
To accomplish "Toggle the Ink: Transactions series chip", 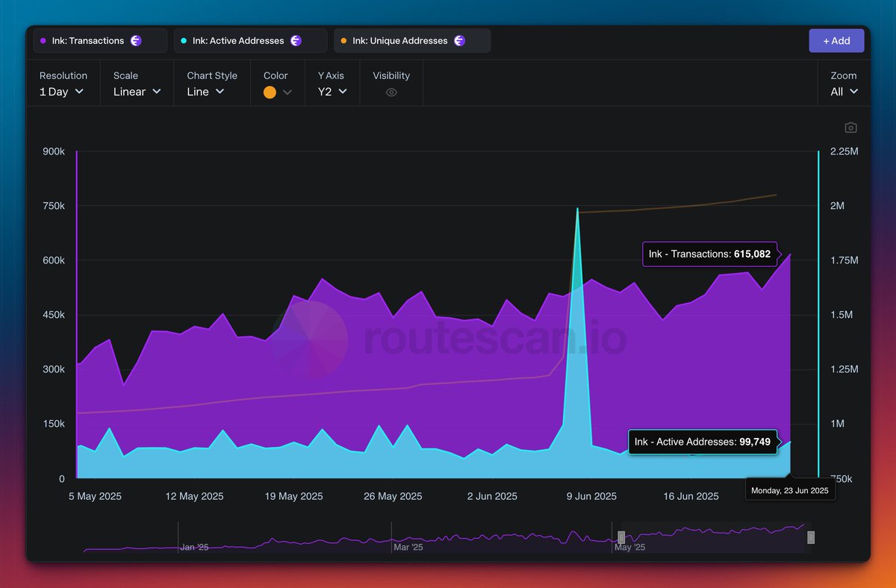I will 99,40.
